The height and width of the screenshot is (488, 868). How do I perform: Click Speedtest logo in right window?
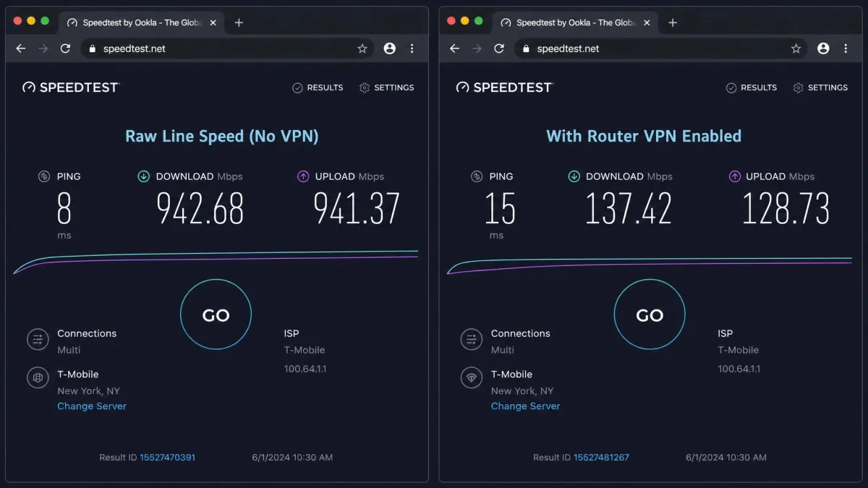505,87
